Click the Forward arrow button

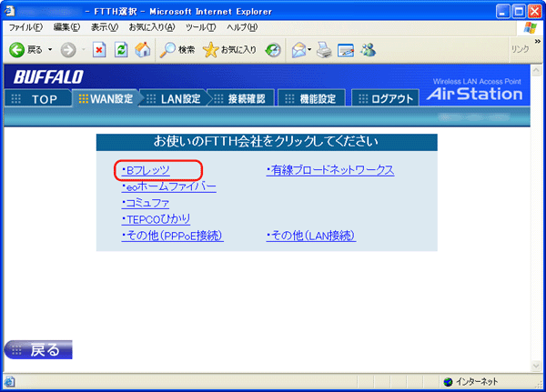(x=68, y=50)
